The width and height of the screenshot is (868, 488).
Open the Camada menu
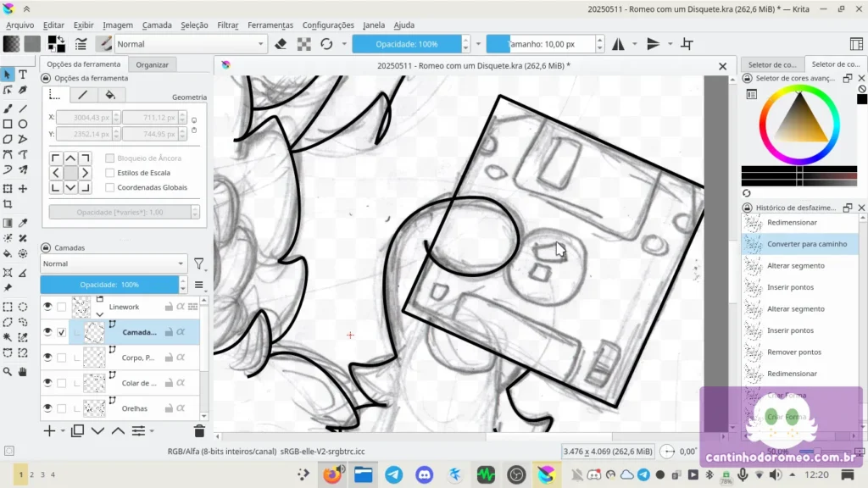click(157, 25)
